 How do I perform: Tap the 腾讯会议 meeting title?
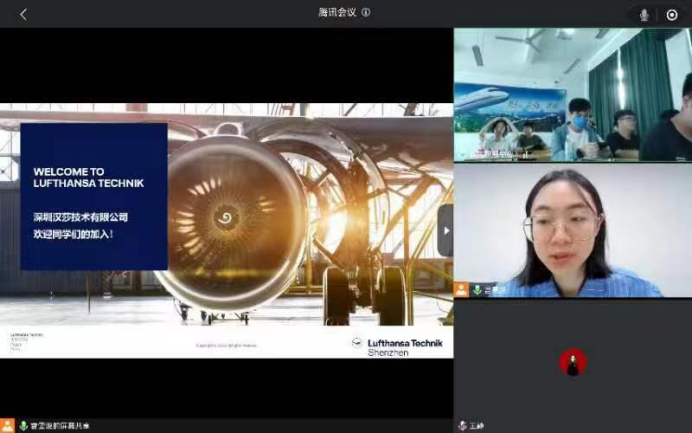[338, 12]
